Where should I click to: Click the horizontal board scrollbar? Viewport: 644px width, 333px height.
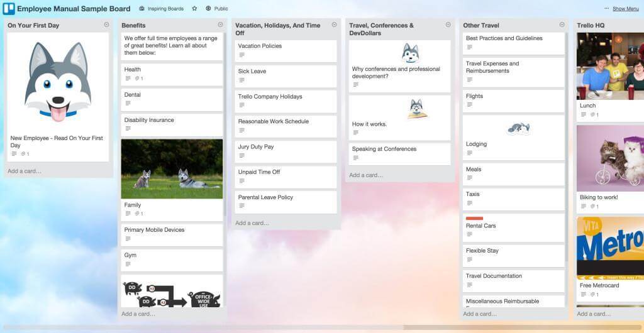point(203,328)
